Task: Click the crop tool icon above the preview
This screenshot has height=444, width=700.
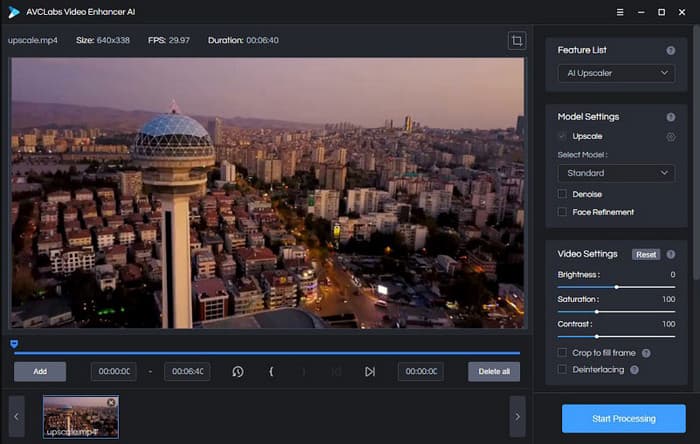Action: coord(516,41)
